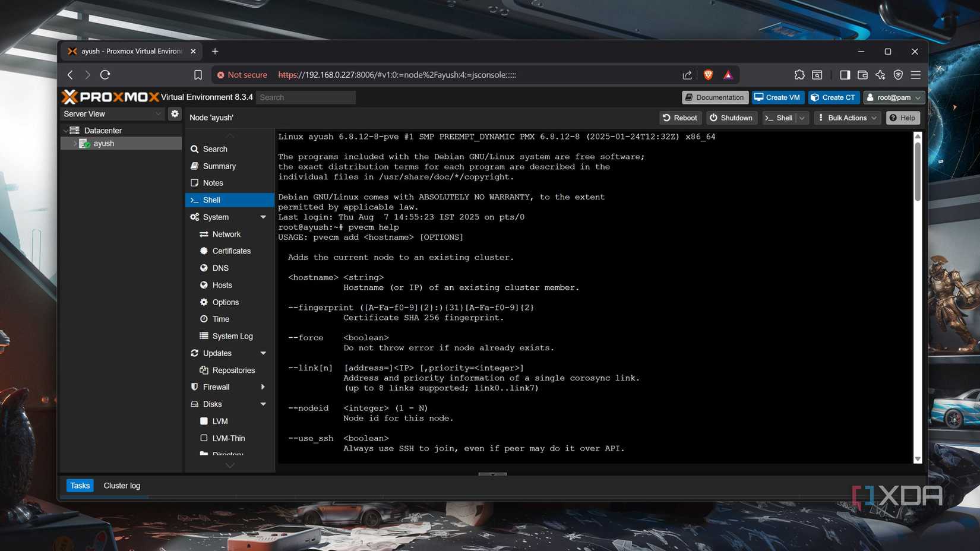980x551 pixels.
Task: Open the LVM storage view
Action: coord(219,421)
